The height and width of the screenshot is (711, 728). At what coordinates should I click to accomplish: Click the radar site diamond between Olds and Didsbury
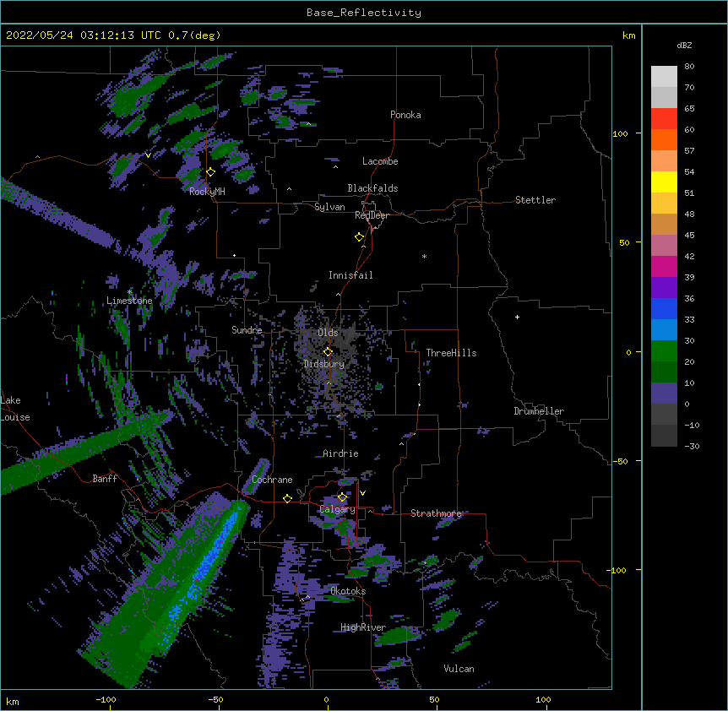click(328, 352)
